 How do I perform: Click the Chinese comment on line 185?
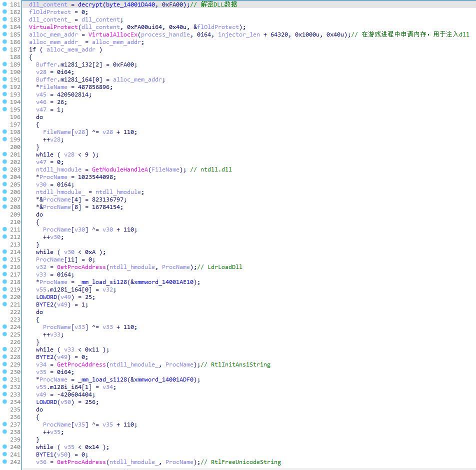[x=410, y=34]
